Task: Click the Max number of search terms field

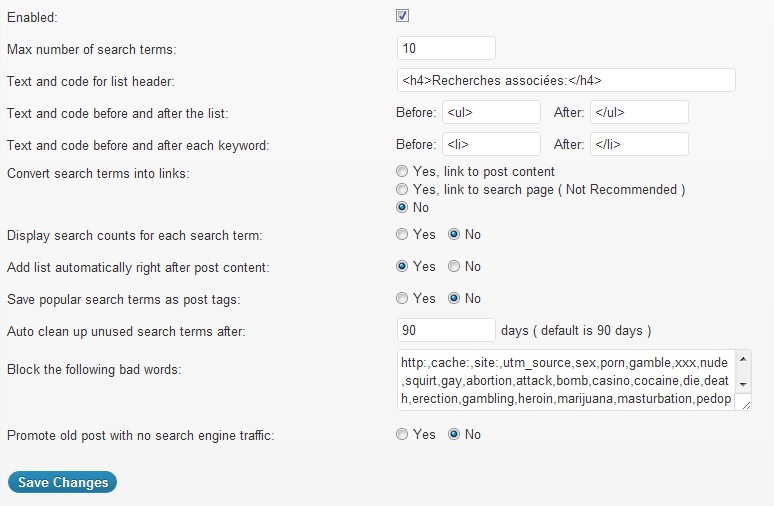Action: click(x=446, y=48)
